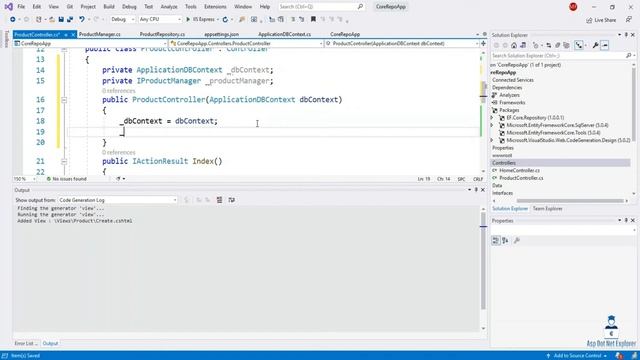Click Clear All icon in Output panel

pos(219,200)
